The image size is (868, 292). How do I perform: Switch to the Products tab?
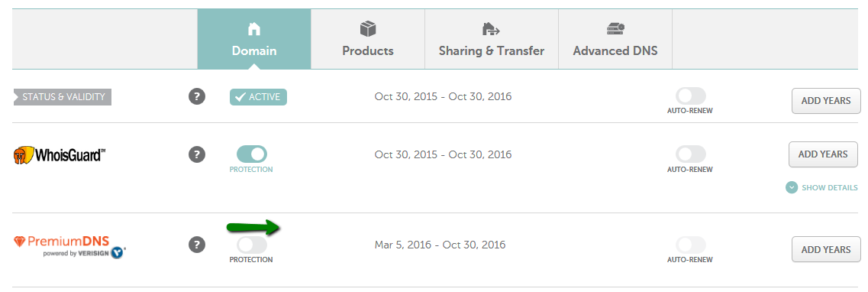tap(367, 39)
